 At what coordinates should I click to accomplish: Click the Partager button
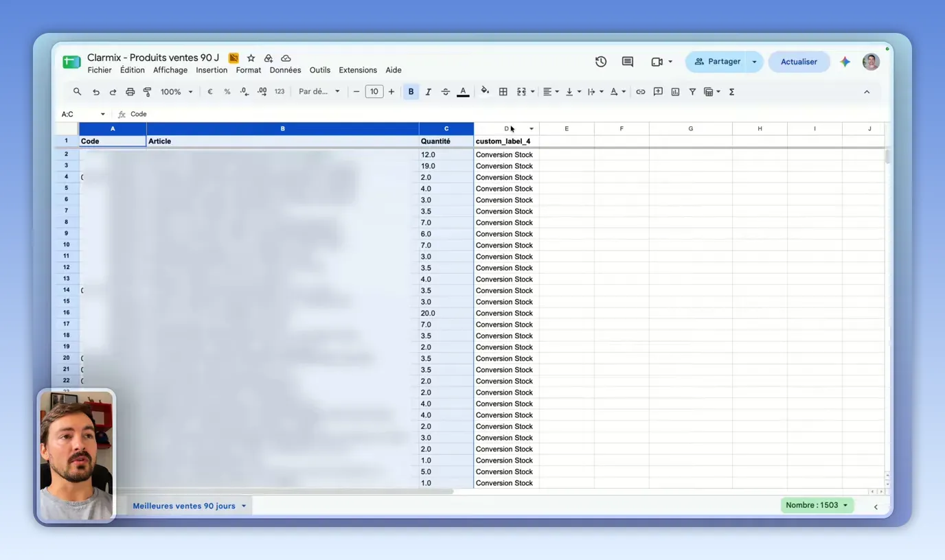[x=717, y=62]
